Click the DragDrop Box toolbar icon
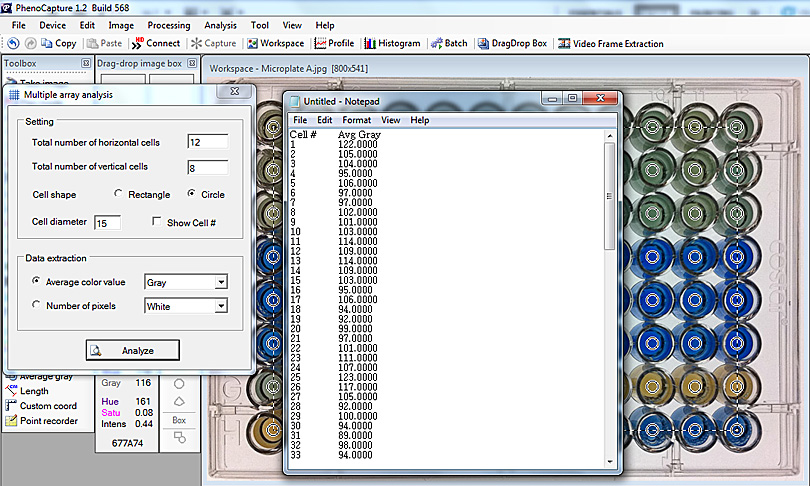The height and width of the screenshot is (486, 810). (512, 43)
